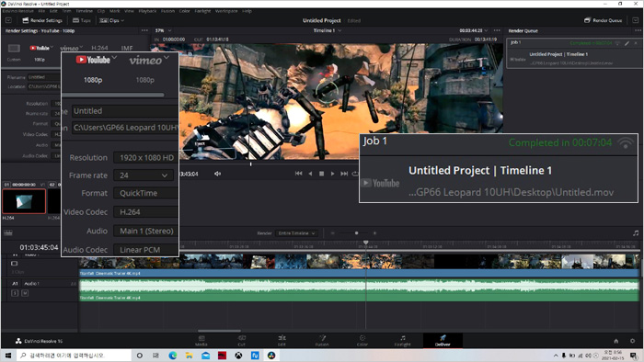Open the Project Manager home icon

pyautogui.click(x=616, y=341)
